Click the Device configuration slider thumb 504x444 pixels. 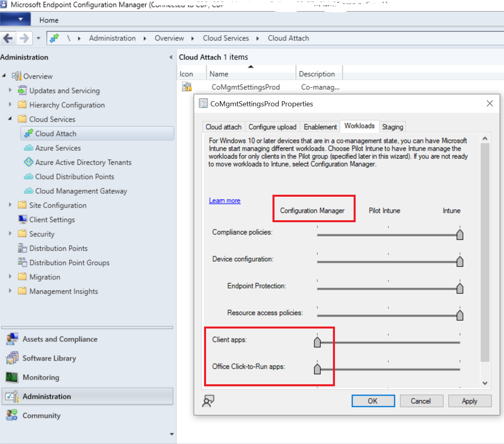[x=460, y=261]
